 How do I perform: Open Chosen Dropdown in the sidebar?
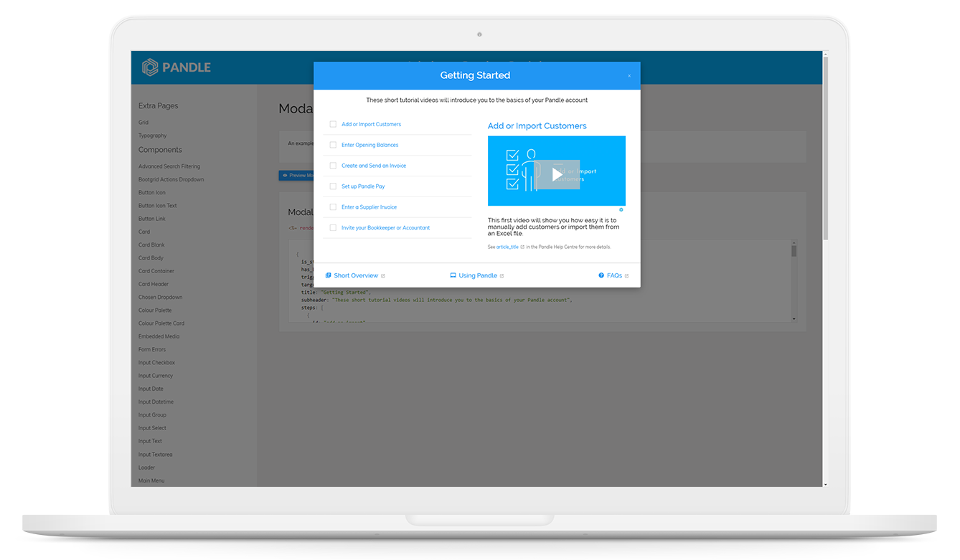click(160, 297)
